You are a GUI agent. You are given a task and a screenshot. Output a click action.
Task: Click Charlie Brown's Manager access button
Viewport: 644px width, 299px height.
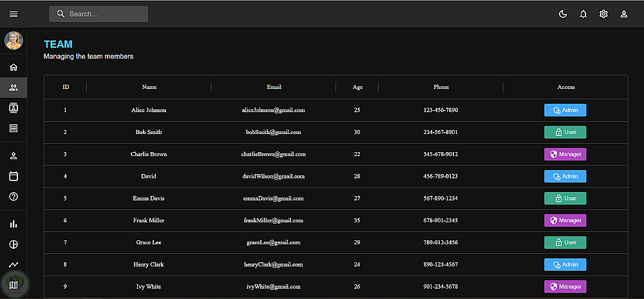[x=565, y=154]
